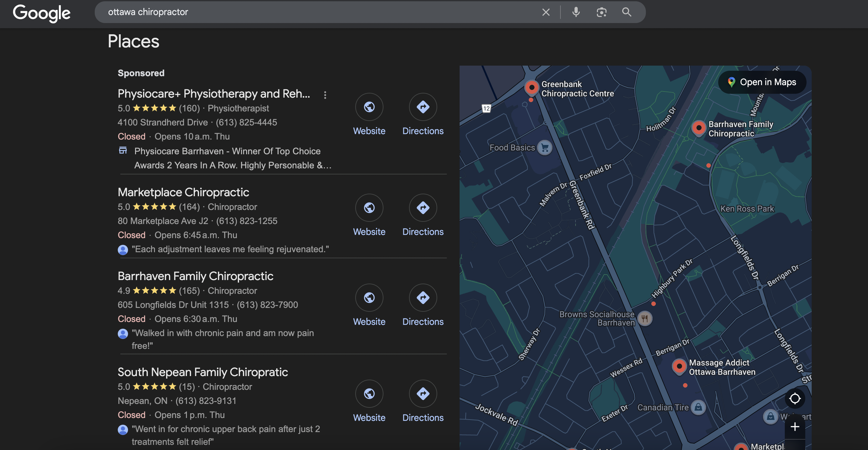
Task: Click "Each adjustment leaves me feeling rejuvenated" review
Action: click(x=230, y=249)
